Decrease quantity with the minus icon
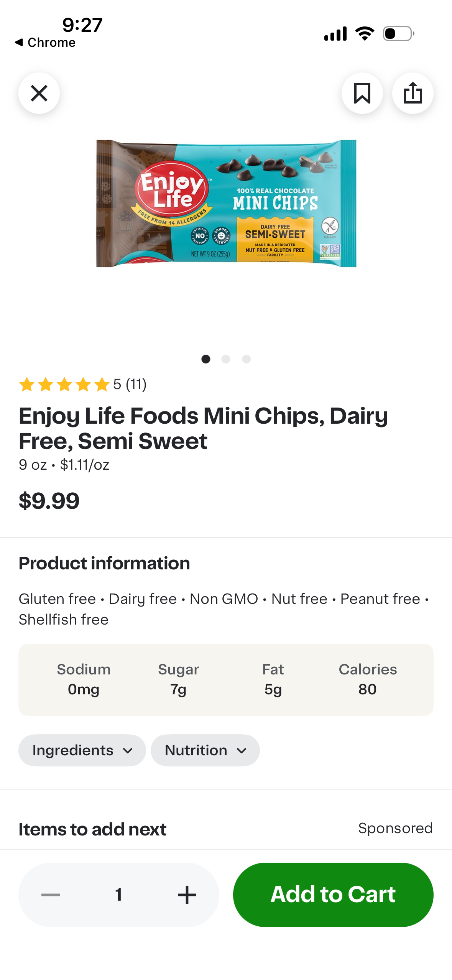Viewport: 452px width, 980px height. click(51, 895)
